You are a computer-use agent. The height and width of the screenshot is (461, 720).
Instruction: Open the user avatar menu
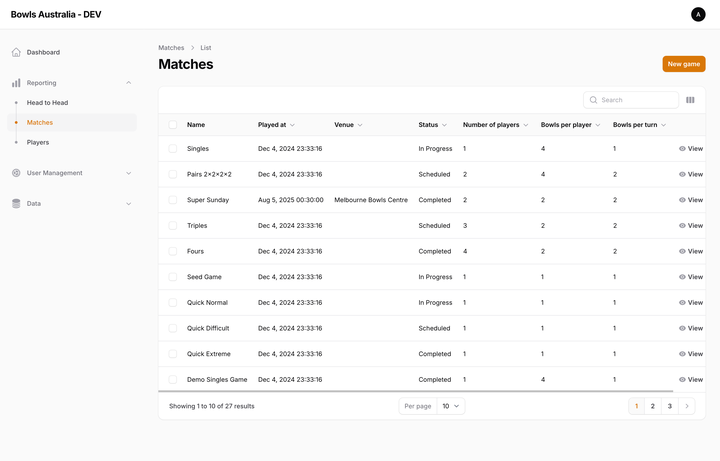[x=698, y=14]
